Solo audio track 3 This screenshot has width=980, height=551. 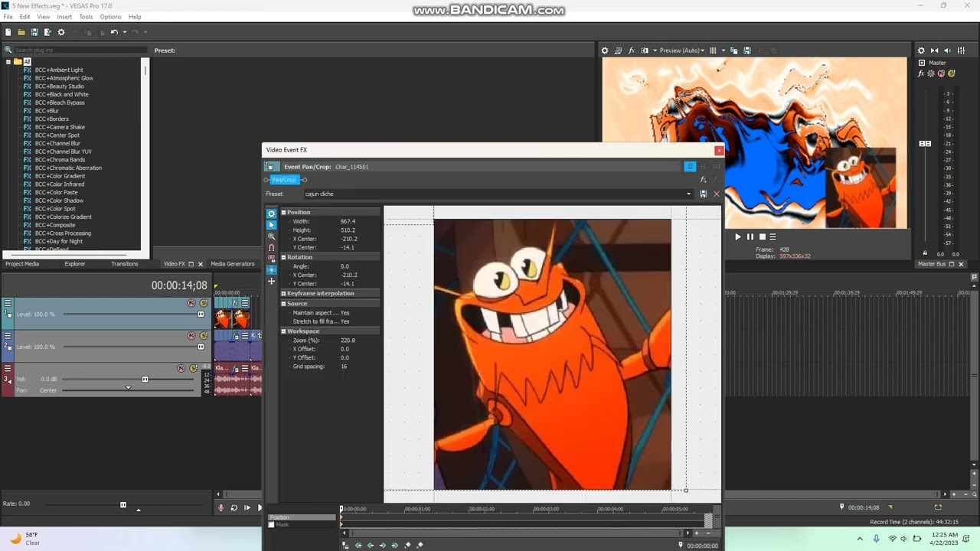tap(193, 368)
